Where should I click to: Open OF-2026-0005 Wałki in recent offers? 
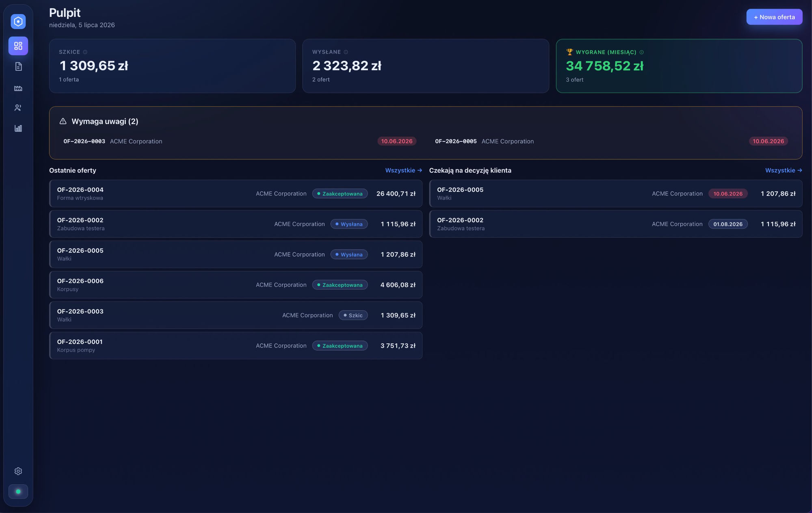pos(236,254)
